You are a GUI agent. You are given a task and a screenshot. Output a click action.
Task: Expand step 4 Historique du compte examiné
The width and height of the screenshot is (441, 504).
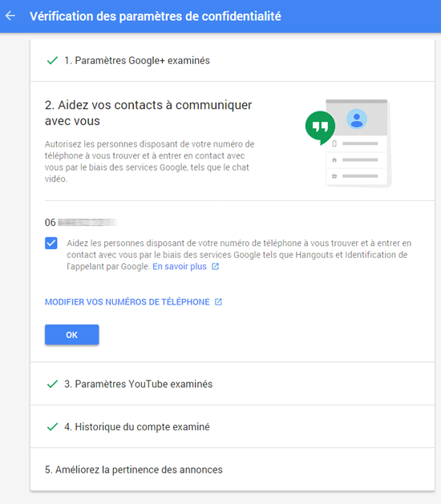[233, 427]
